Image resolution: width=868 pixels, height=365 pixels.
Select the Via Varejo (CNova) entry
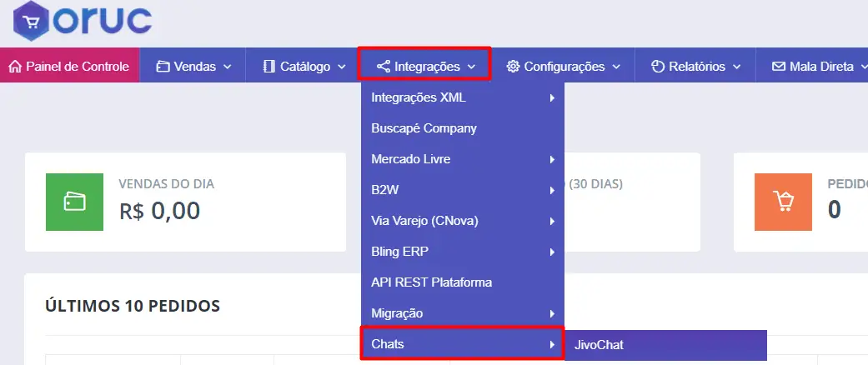point(424,221)
